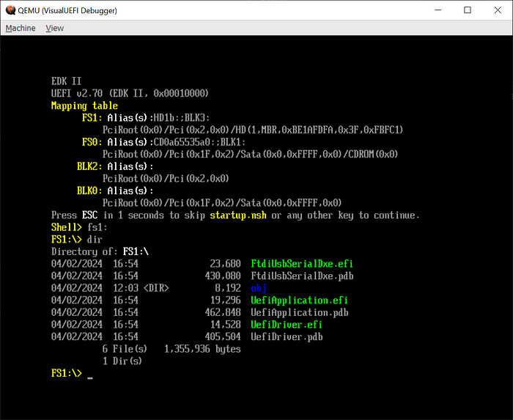Click the 'Shell> fs1:' command line
Viewport: 513px width, 420px height.
79,227
